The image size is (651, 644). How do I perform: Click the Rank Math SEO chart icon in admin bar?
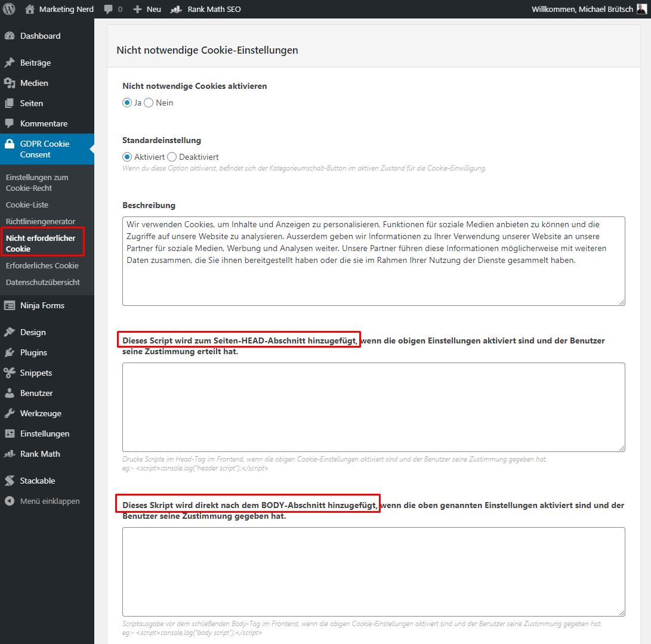pyautogui.click(x=176, y=9)
